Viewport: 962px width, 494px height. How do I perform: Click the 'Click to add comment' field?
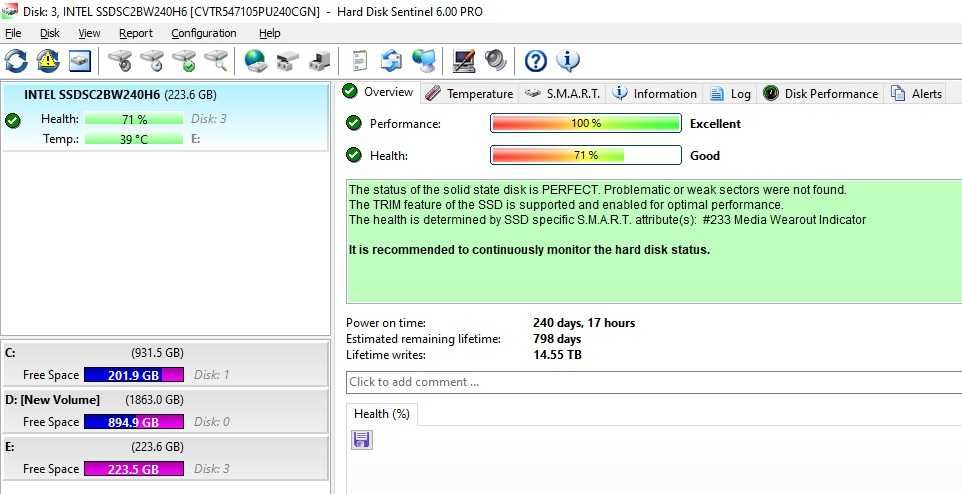point(654,382)
